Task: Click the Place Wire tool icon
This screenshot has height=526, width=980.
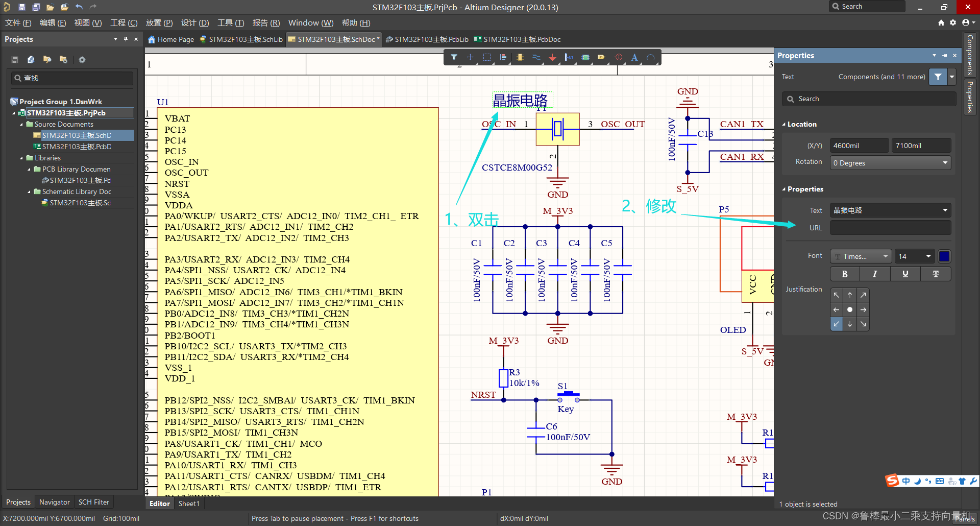Action: click(536, 58)
